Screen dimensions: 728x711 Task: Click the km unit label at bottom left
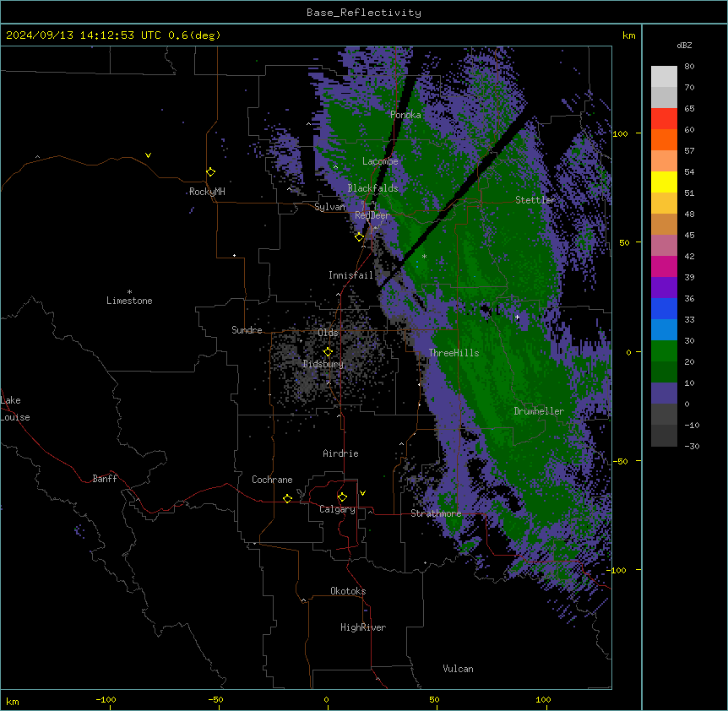coord(12,701)
